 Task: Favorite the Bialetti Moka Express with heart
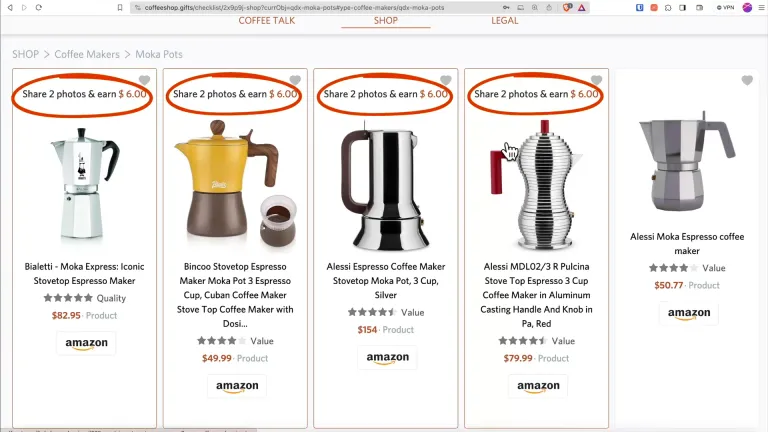144,80
